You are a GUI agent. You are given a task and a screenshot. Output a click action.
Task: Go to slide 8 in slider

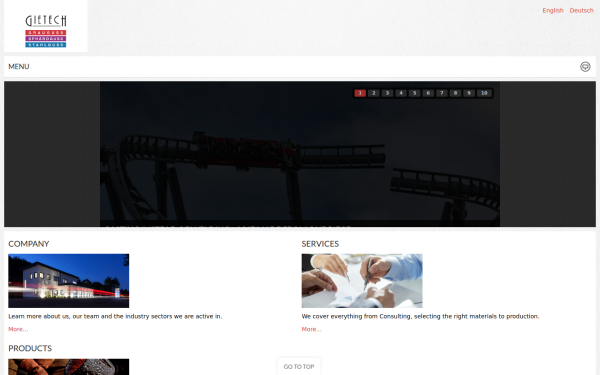455,93
